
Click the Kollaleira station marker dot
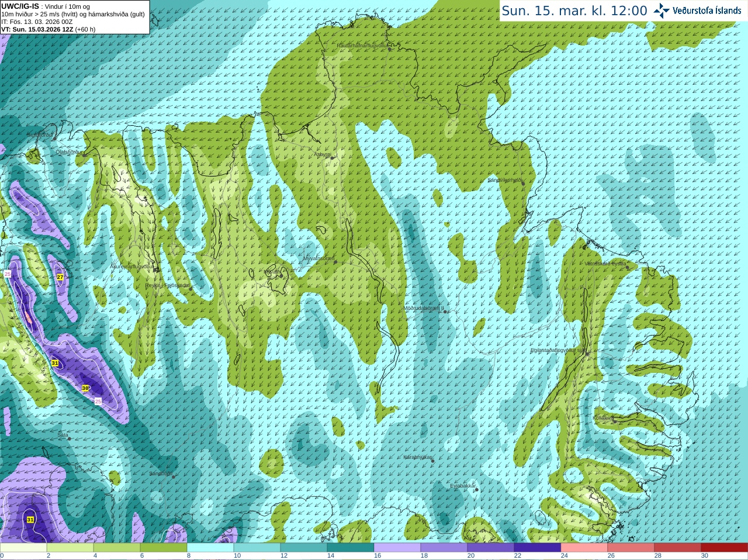(x=614, y=421)
